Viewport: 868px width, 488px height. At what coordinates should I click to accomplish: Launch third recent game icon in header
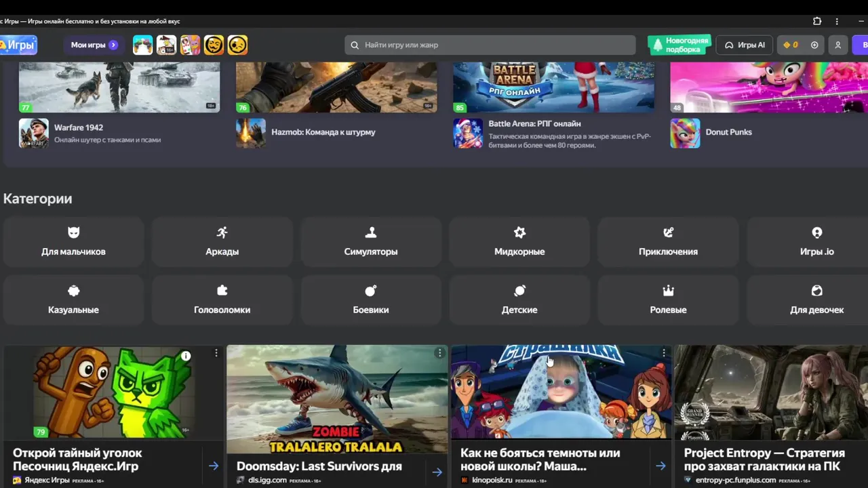[190, 45]
